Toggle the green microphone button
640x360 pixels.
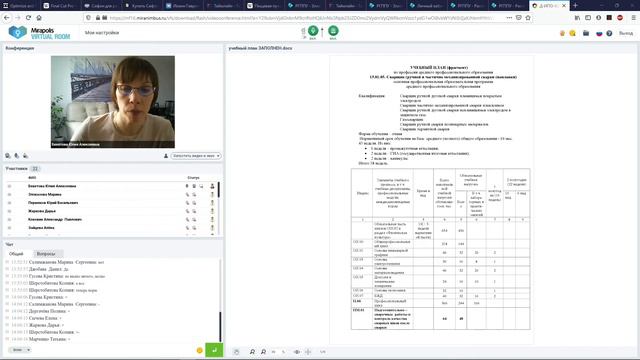313,31
